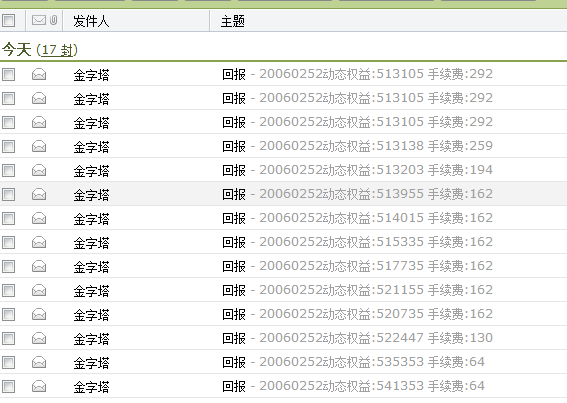Click the opened-envelope icon on the 535353 row
567x403 pixels.
[x=39, y=362]
